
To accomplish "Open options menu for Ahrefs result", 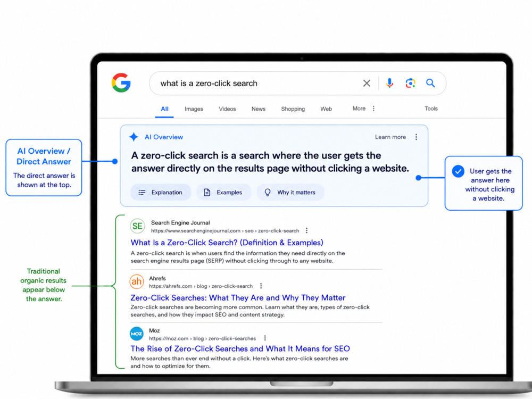I will tap(261, 286).
